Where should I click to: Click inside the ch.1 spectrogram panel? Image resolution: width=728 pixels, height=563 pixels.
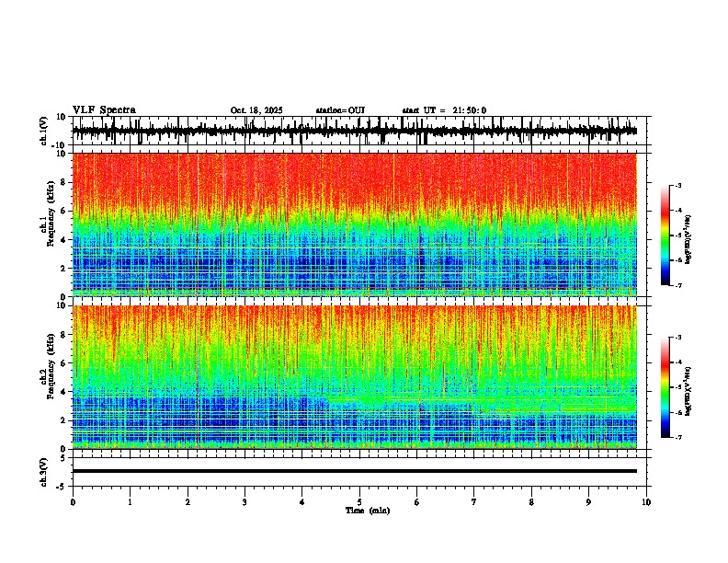355,224
